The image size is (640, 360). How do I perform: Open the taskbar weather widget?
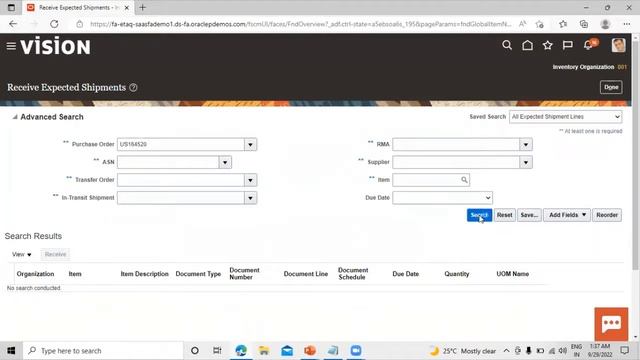(x=462, y=351)
